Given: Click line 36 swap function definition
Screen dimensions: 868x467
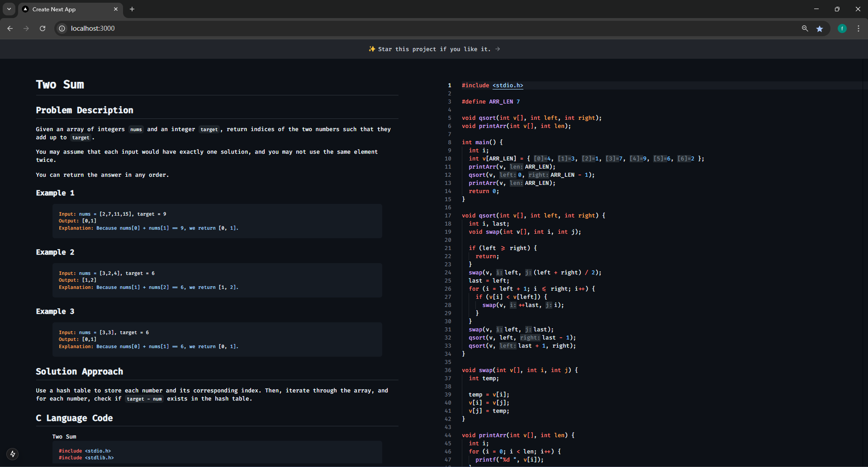Looking at the screenshot, I should [519, 370].
